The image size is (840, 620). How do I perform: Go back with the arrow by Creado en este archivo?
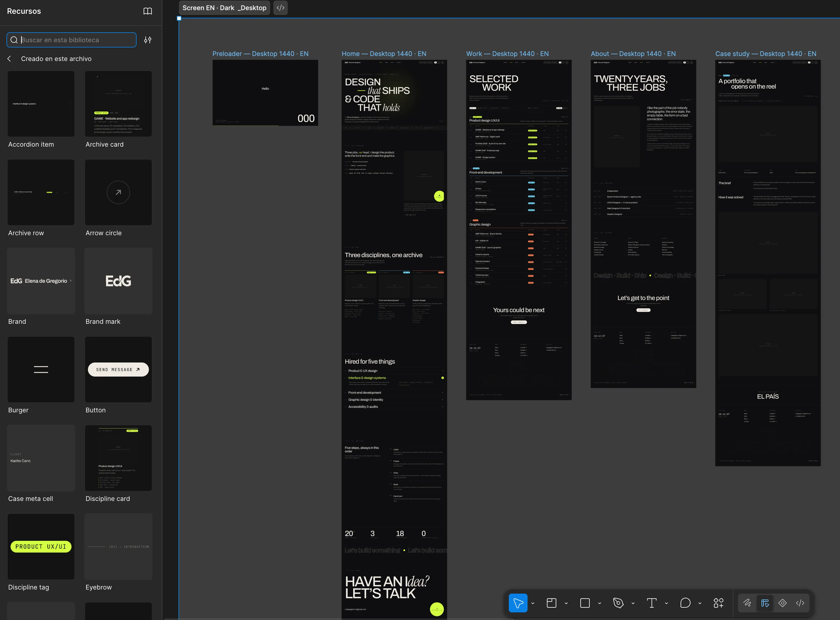tap(9, 59)
